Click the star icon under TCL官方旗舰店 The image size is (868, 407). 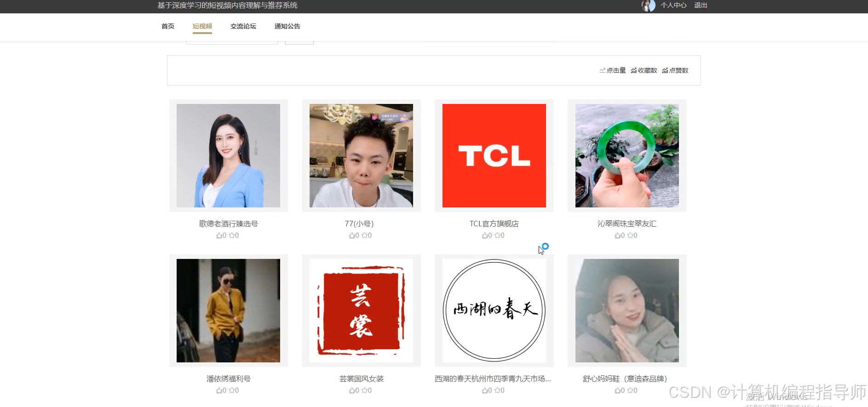tap(498, 235)
